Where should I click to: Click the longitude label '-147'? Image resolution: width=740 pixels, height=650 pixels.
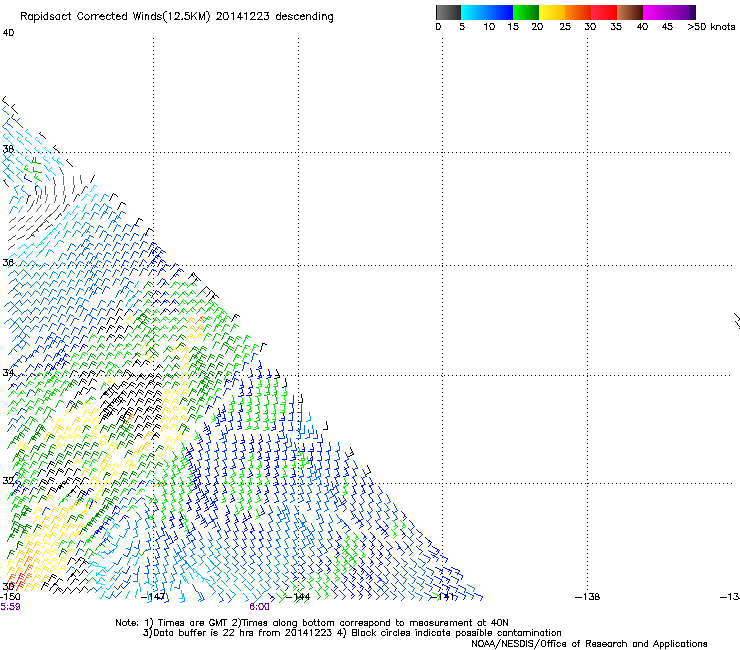click(x=153, y=597)
